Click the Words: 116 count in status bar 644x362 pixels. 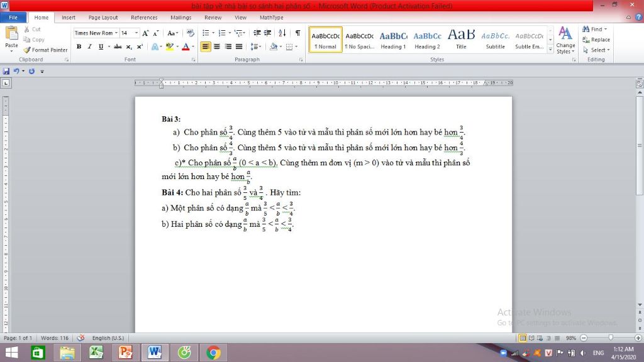coord(55,337)
